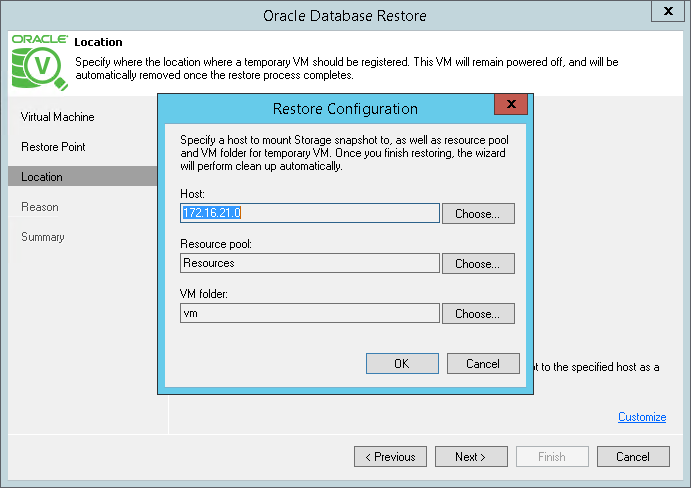Select the Restore Point step

pos(53,147)
